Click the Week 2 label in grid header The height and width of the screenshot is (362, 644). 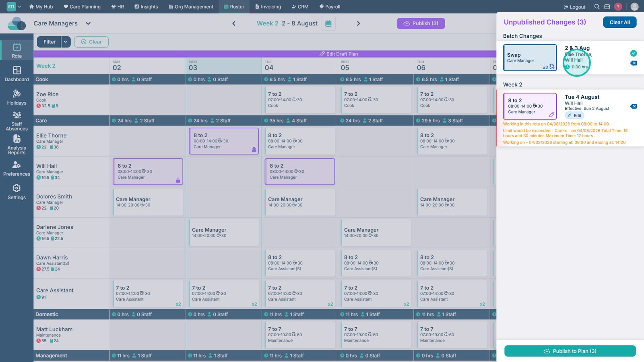tap(46, 66)
